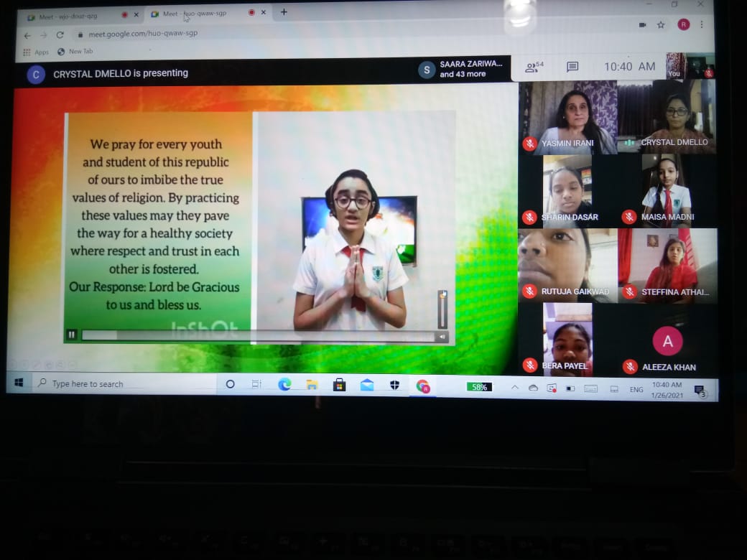
Task: Select MAISA MADNI video tile
Action: click(667, 190)
